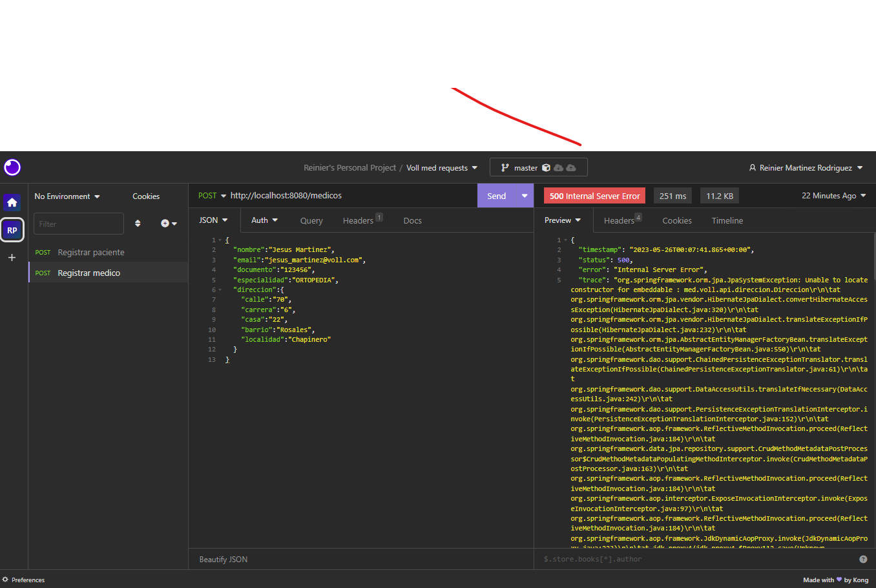Click the 11.2 KB response size tag
The width and height of the screenshot is (876, 588).
720,196
